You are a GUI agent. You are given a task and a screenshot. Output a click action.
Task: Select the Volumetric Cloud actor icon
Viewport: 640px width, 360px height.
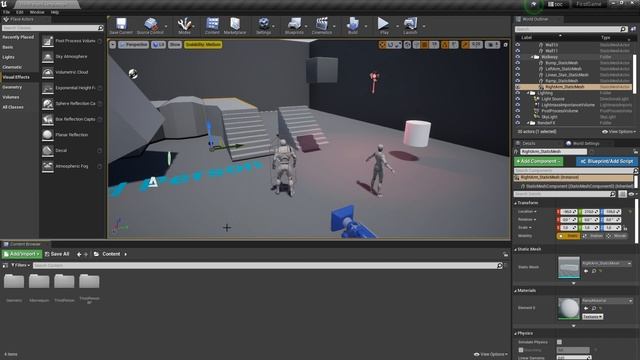[48, 72]
